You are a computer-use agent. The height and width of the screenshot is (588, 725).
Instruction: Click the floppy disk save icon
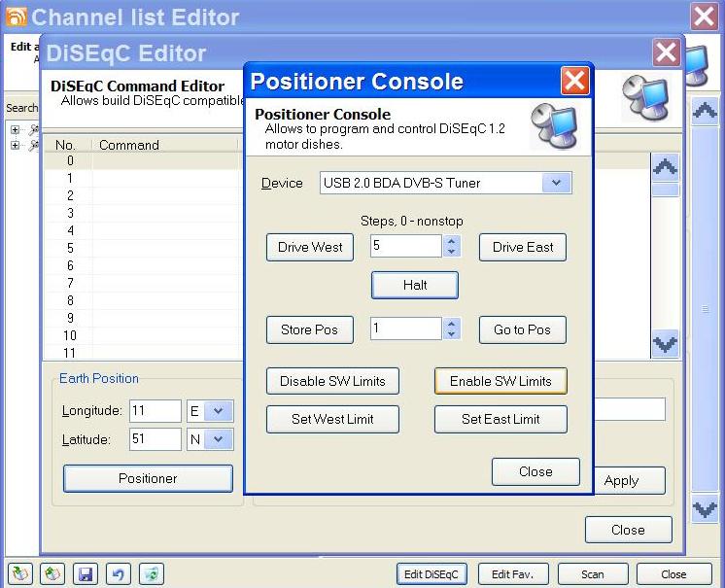86,573
